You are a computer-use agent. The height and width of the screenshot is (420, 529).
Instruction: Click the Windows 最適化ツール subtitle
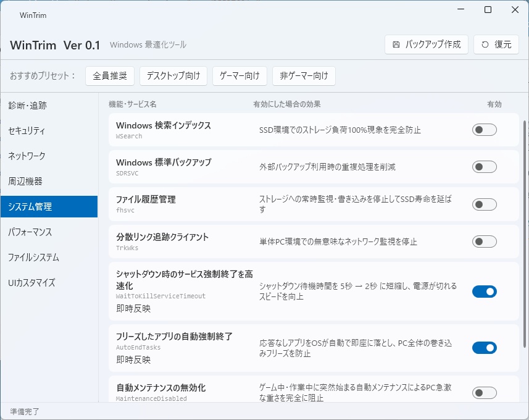[x=148, y=44]
